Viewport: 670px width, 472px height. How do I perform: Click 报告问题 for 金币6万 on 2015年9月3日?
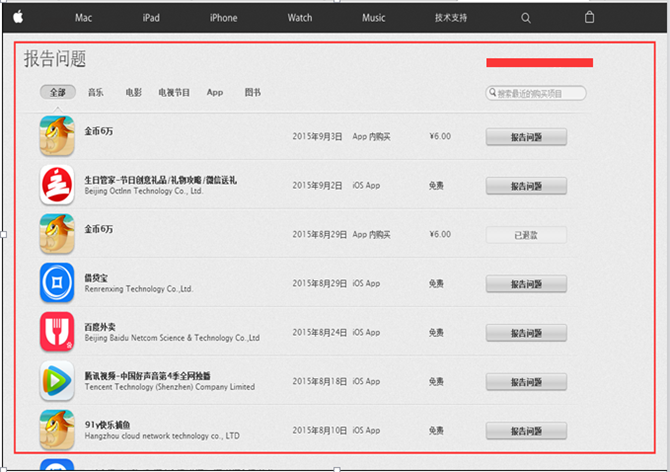click(x=526, y=137)
